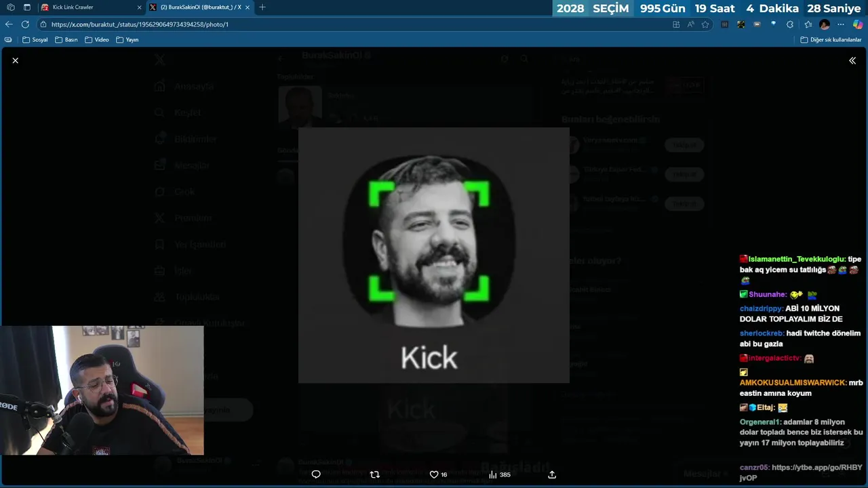
Task: Click the split screen apps icon in the address bar
Action: 676,24
